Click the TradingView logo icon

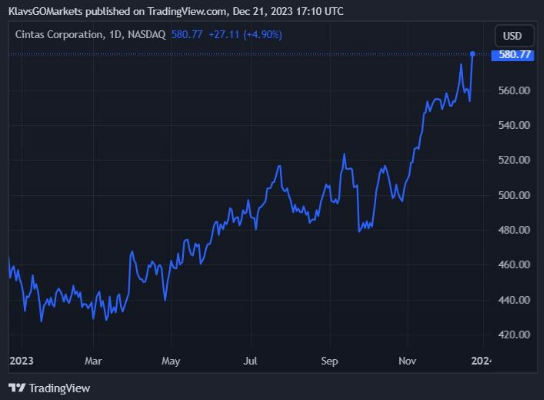point(17,388)
